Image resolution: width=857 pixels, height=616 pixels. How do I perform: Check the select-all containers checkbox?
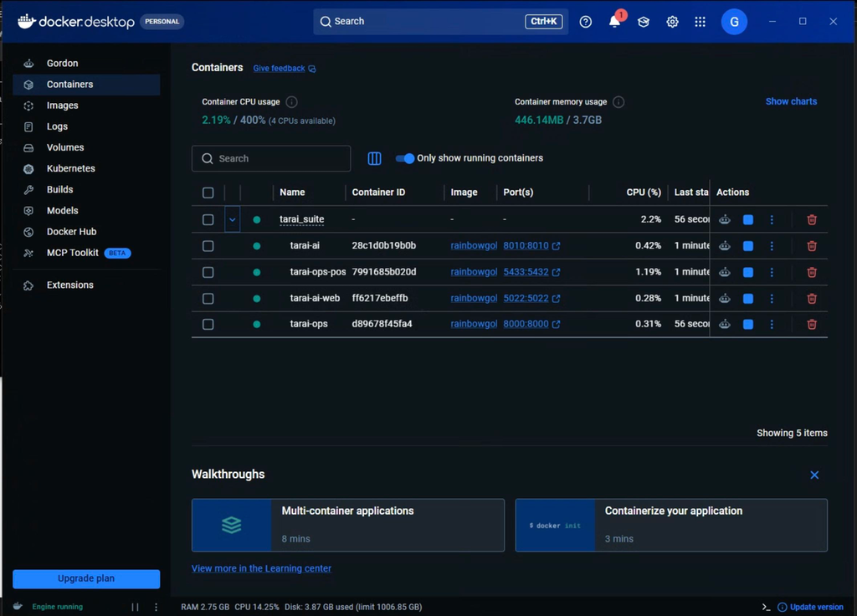[x=208, y=193]
